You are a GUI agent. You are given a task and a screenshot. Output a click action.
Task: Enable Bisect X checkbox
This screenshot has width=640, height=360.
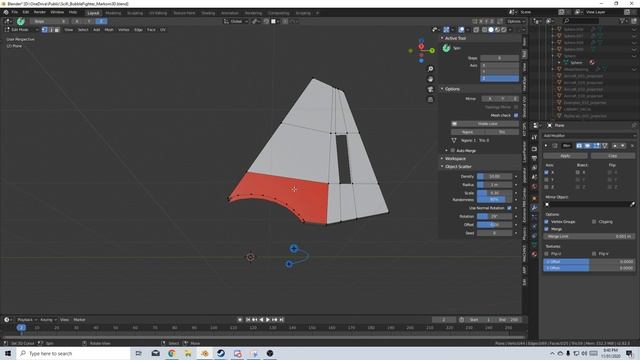578,172
